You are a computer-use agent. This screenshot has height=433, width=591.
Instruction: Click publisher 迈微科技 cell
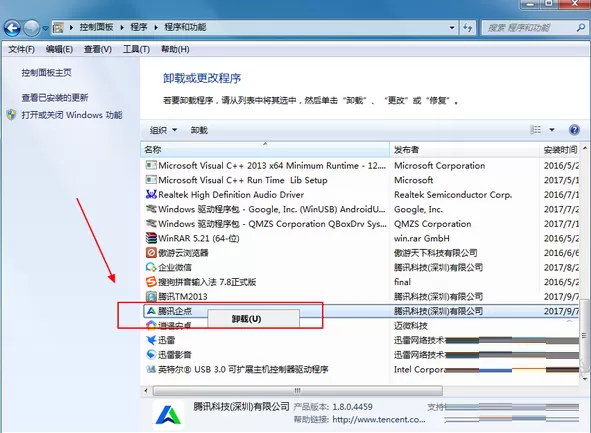click(411, 326)
